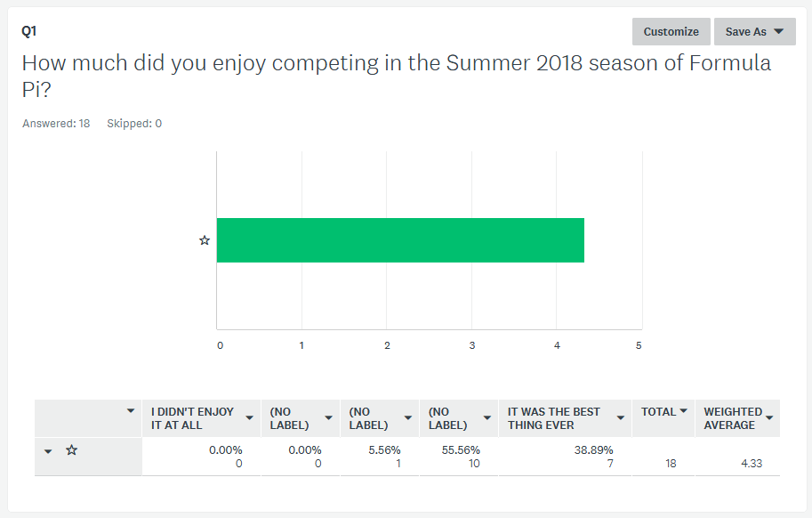Open the WEIGHTED AVERAGE column dropdown

click(769, 418)
